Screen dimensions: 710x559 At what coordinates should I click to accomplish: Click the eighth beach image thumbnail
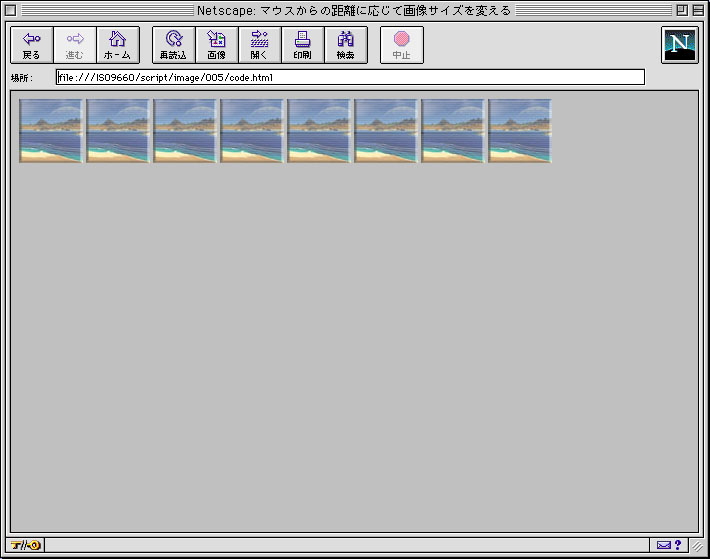(x=520, y=131)
